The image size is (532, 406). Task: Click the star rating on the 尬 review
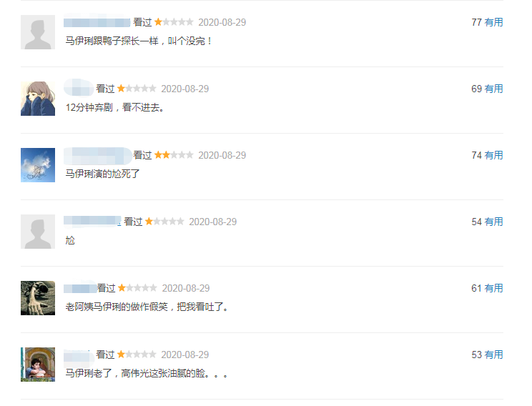[x=164, y=222]
